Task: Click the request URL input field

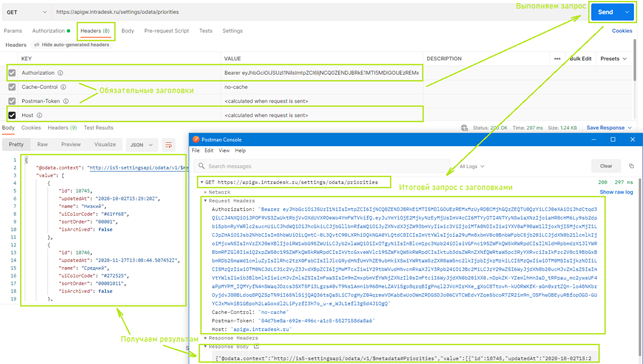Action: [320, 12]
